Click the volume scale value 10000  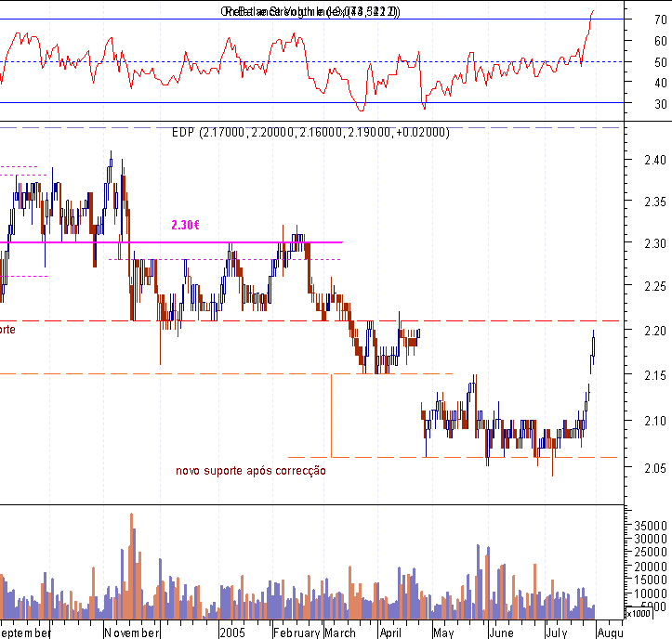point(651,593)
